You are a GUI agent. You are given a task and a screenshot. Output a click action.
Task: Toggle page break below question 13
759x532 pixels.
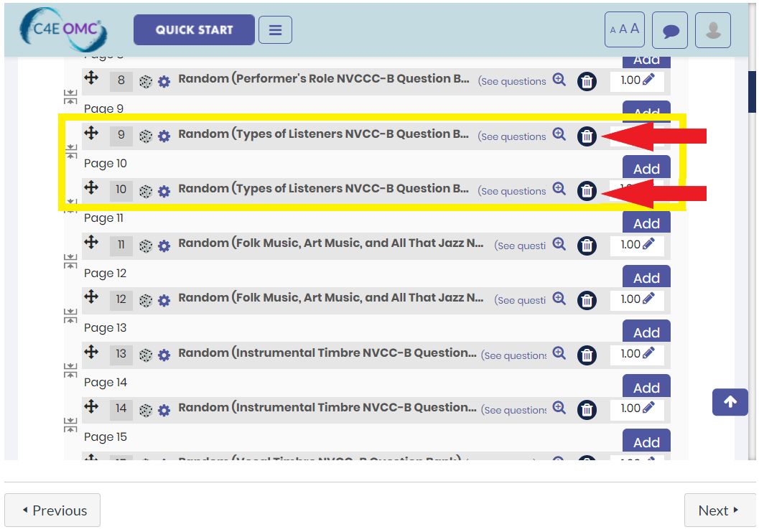[x=70, y=370]
